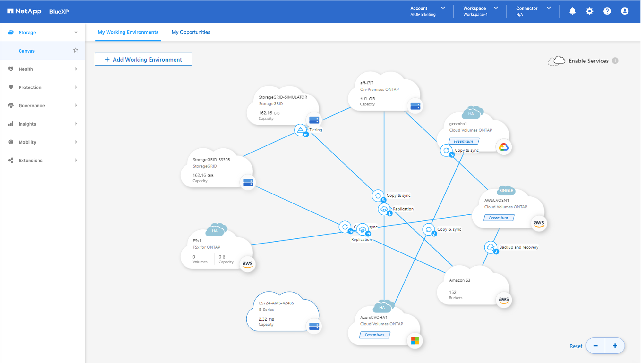The image size is (641, 364).
Task: Open the Connector dropdown
Action: click(x=533, y=11)
